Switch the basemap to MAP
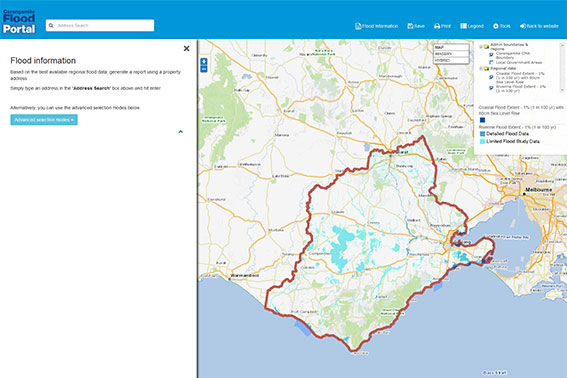567x378 pixels. (451, 47)
